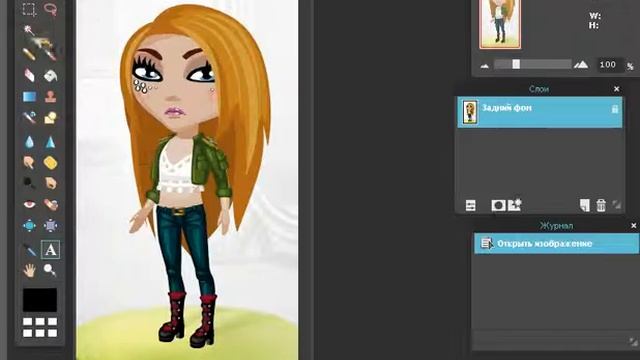
Task: Click the Задний фон layer thumbnail
Action: coord(470,112)
